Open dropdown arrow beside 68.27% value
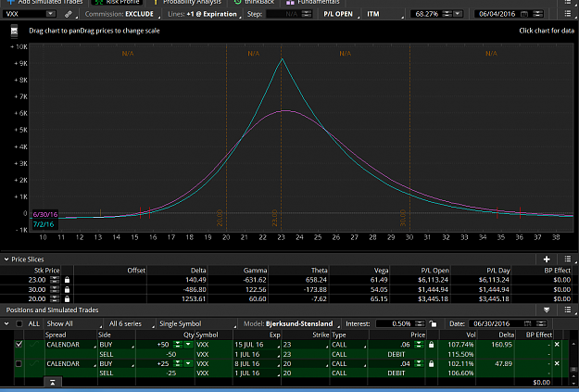579x392 pixels. (x=458, y=14)
